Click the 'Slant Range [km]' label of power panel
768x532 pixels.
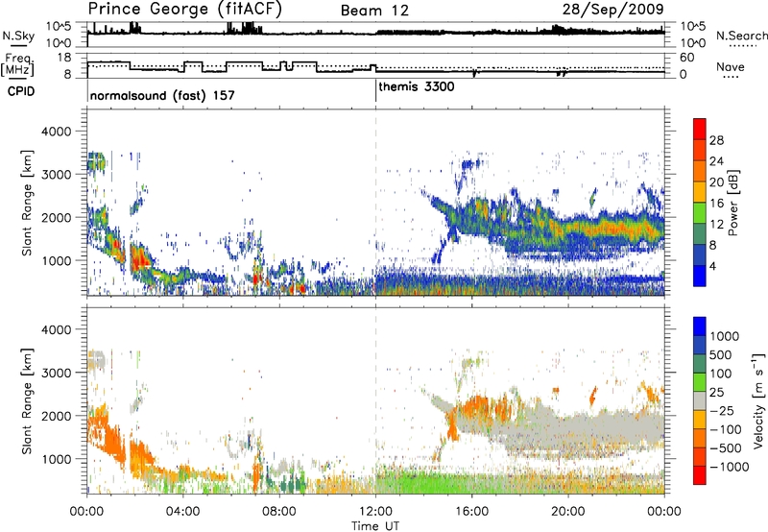click(27, 203)
